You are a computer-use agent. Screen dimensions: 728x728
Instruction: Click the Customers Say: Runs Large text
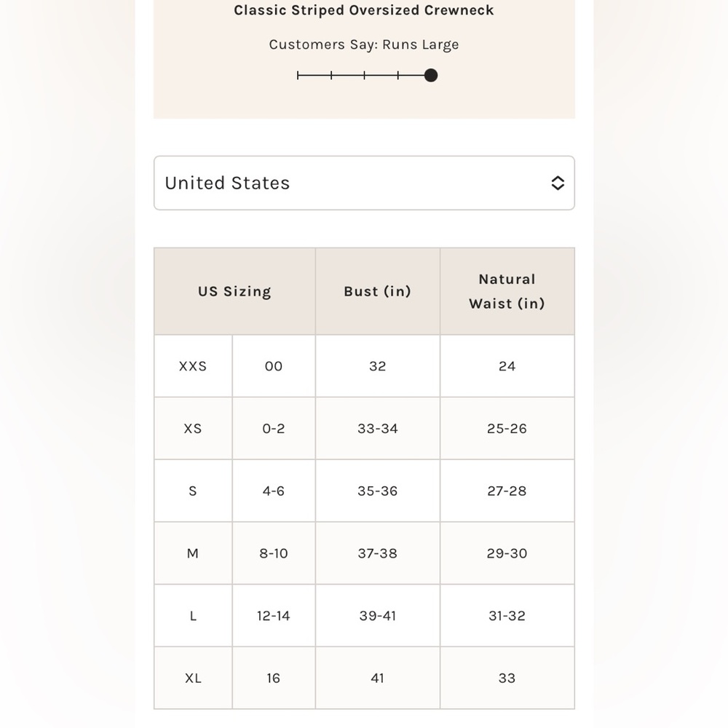click(363, 44)
